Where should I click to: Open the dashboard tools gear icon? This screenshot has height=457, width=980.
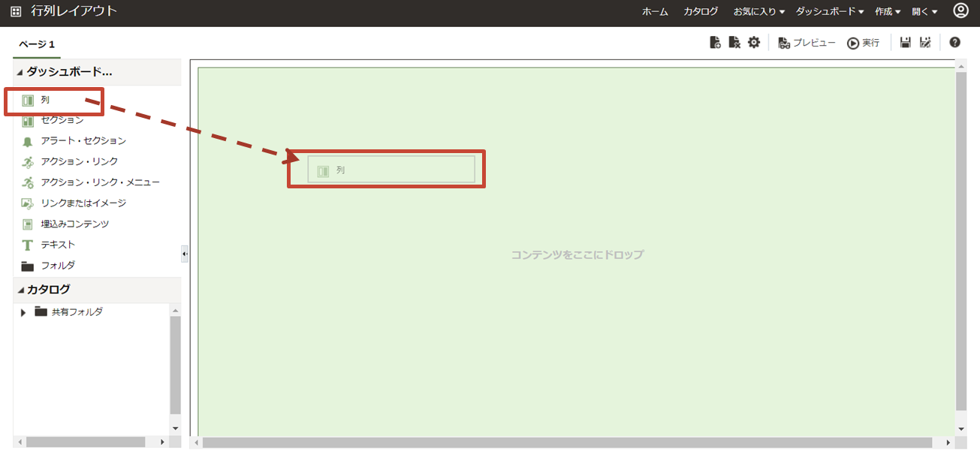click(754, 43)
